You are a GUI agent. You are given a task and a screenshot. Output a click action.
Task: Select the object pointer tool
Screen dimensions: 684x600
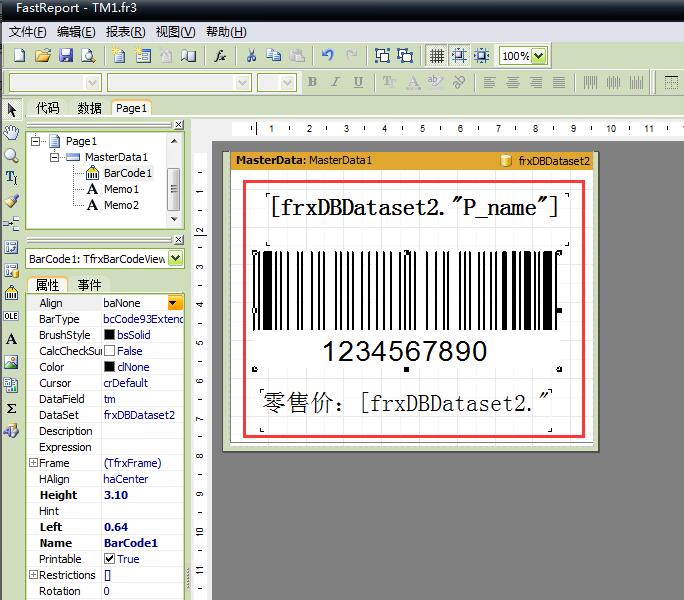pyautogui.click(x=12, y=110)
